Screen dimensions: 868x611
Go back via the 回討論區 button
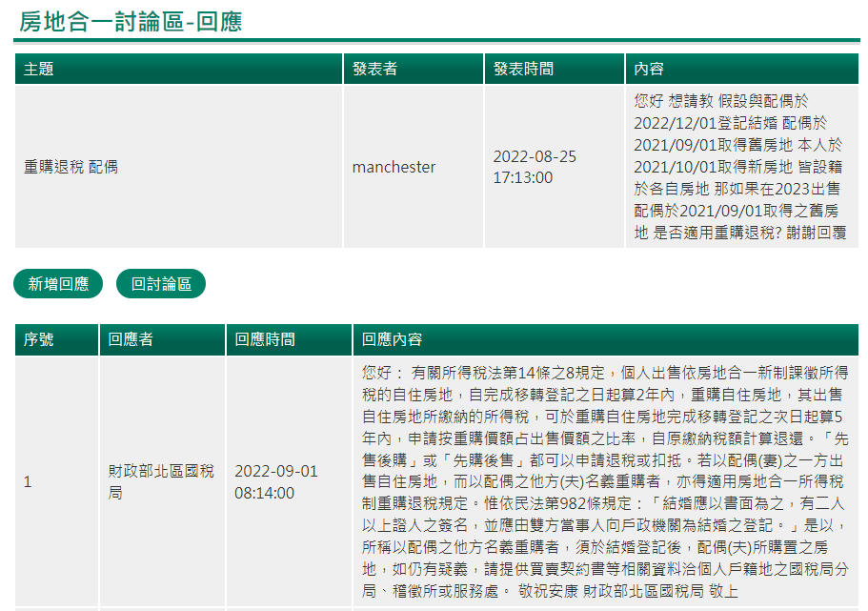[x=161, y=284]
